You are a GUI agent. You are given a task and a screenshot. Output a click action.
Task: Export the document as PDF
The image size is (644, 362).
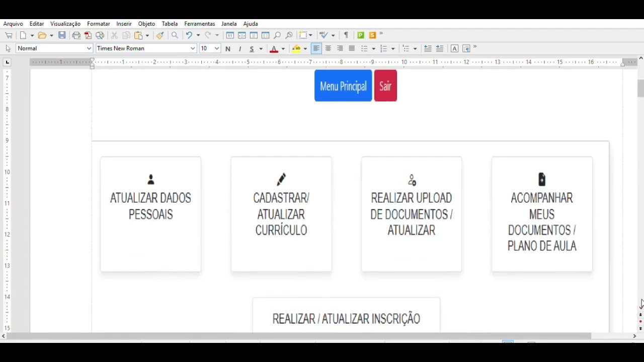(88, 35)
